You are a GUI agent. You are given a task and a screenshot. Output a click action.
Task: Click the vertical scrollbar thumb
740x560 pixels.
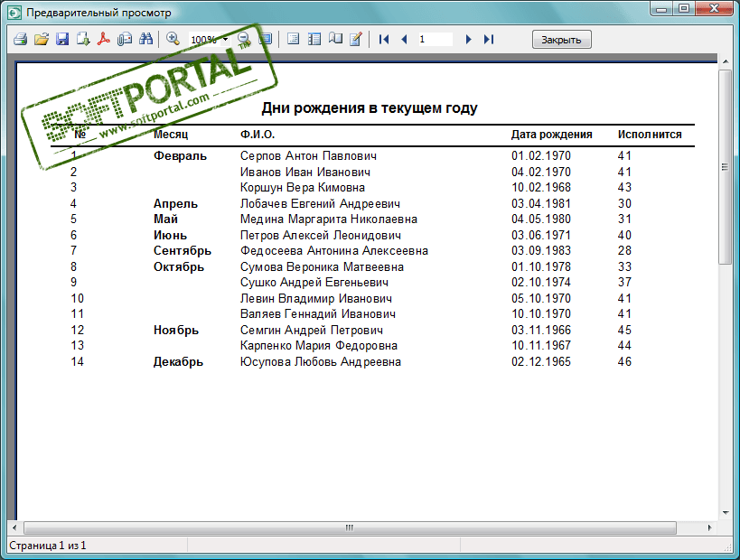tap(725, 167)
